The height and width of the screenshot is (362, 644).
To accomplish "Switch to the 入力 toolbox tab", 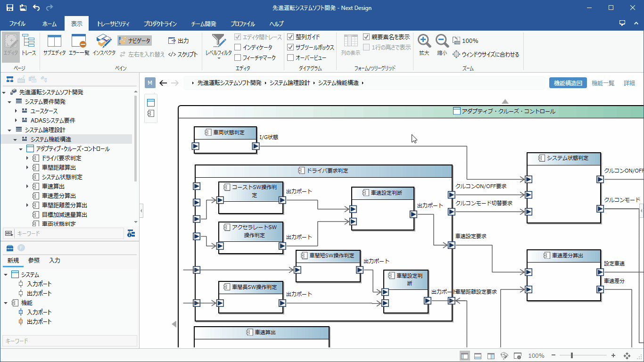I will (x=55, y=261).
